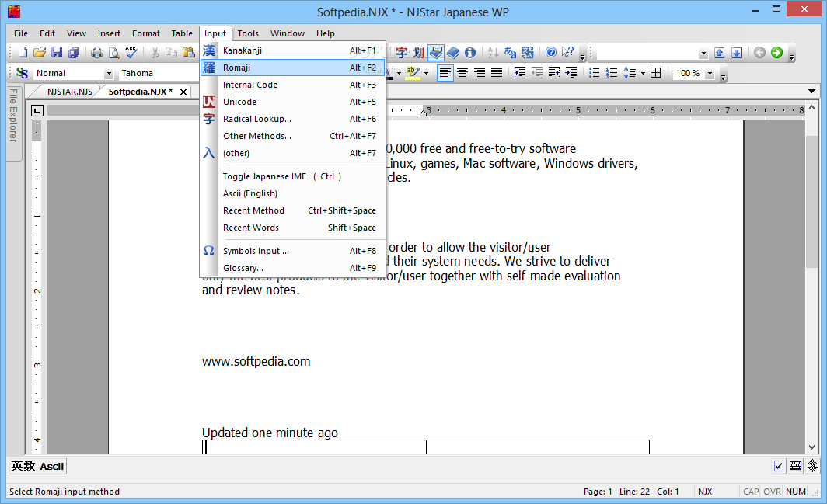Click the A-Z sort icon

[x=493, y=52]
